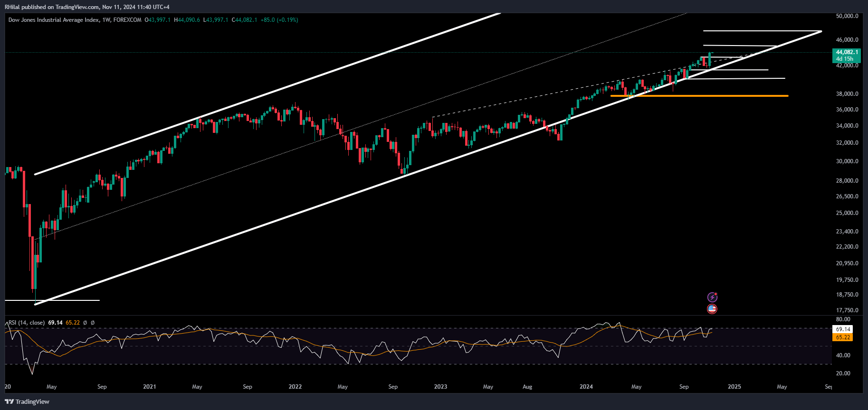Image resolution: width=868 pixels, height=410 pixels.
Task: Click the 2024 label on time axis
Action: pyautogui.click(x=586, y=387)
